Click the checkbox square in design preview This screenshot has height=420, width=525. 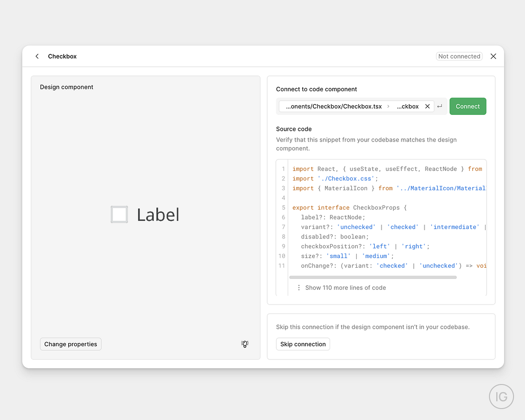[119, 214]
